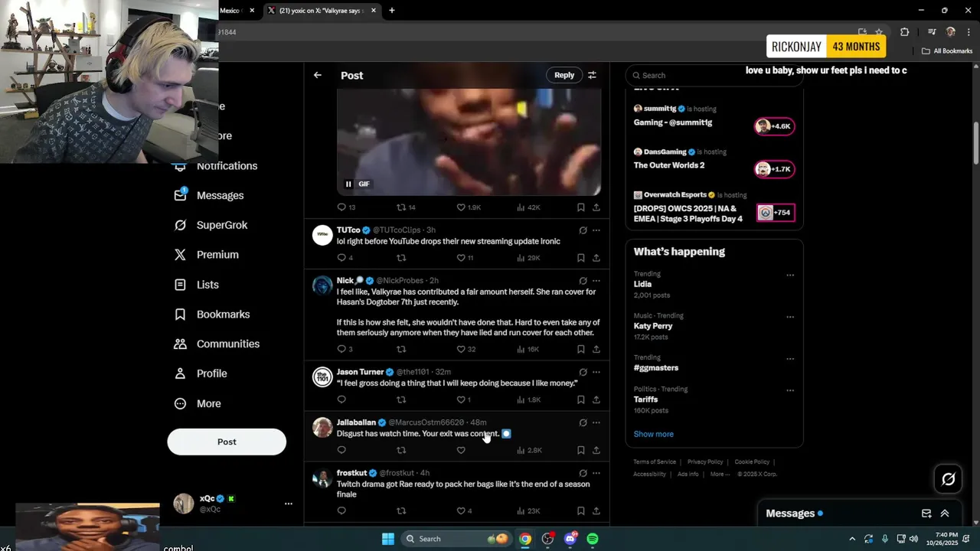
Task: Open a new browser tab
Action: (392, 11)
